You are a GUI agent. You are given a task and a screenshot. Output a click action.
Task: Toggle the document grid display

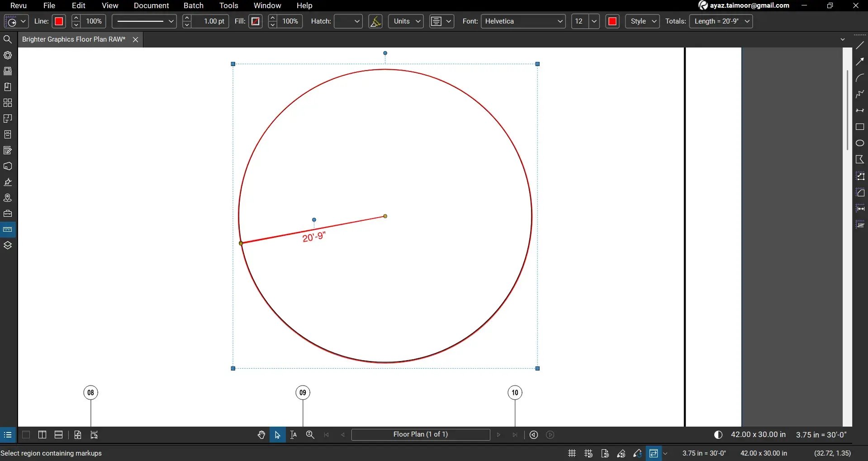click(x=571, y=453)
